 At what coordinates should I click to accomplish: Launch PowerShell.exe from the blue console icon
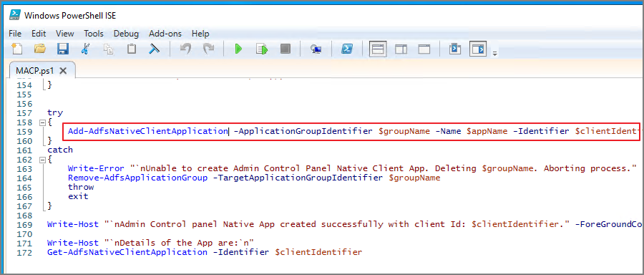pos(347,49)
